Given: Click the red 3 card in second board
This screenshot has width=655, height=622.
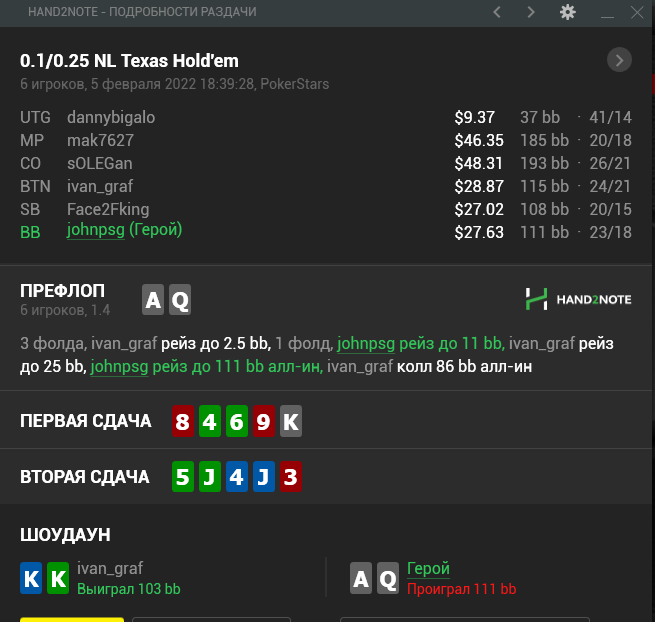Looking at the screenshot, I should point(291,477).
